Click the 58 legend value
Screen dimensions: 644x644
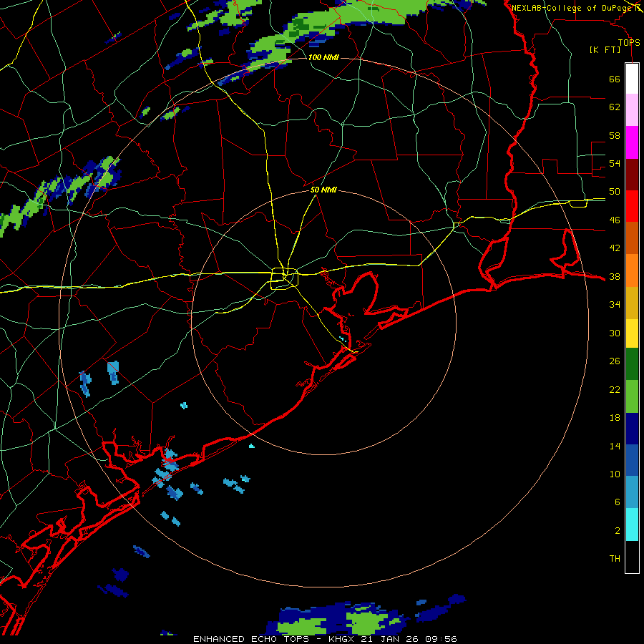[x=615, y=135]
